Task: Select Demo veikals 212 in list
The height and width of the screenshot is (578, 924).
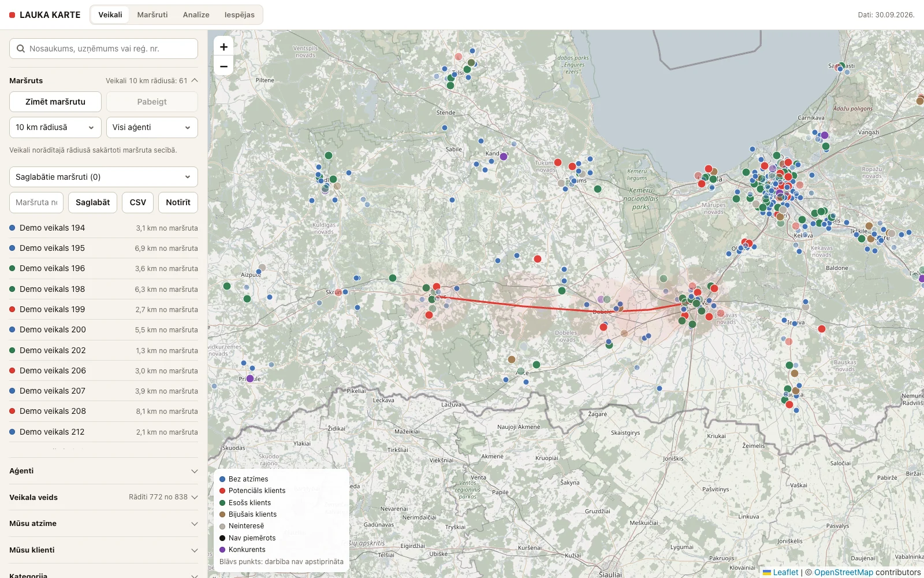Action: 103,432
